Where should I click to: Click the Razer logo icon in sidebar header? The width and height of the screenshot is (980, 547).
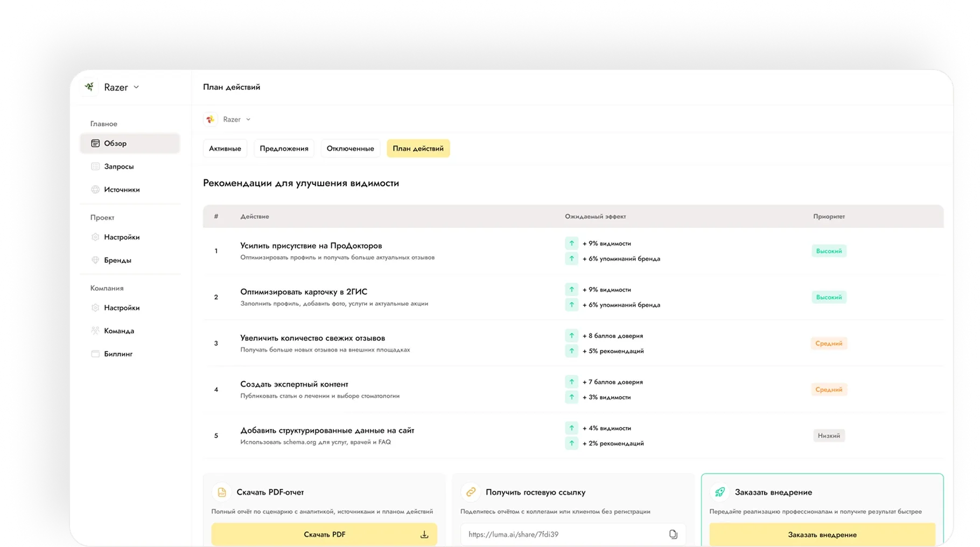click(90, 87)
